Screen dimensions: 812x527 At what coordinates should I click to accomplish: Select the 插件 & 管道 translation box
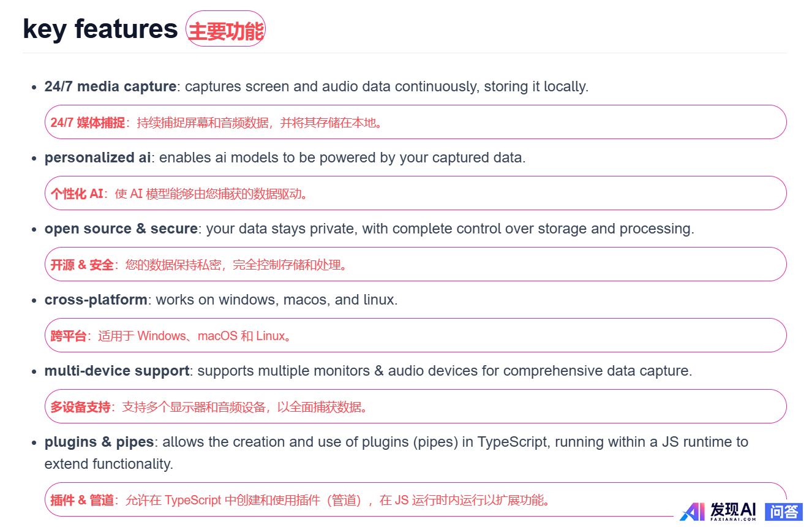coord(415,499)
